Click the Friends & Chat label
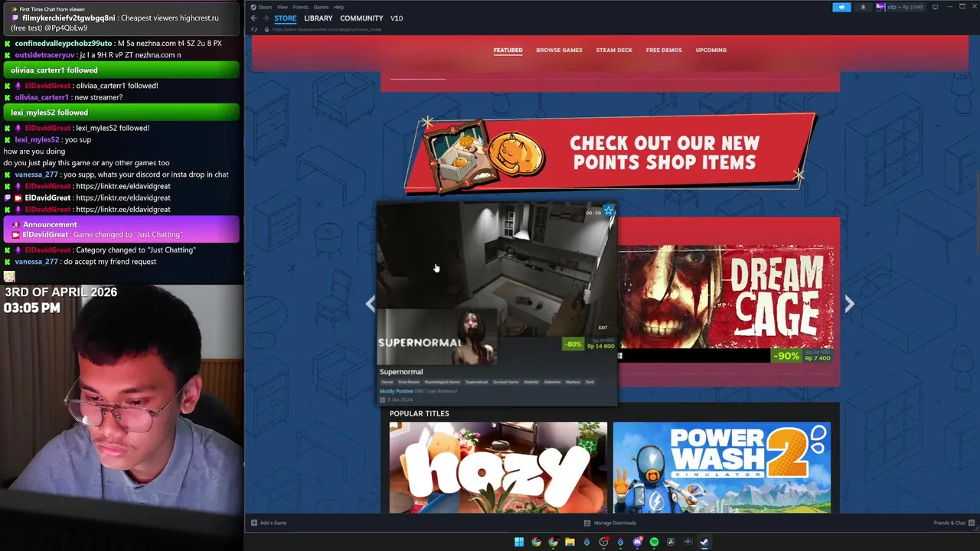 [x=949, y=523]
